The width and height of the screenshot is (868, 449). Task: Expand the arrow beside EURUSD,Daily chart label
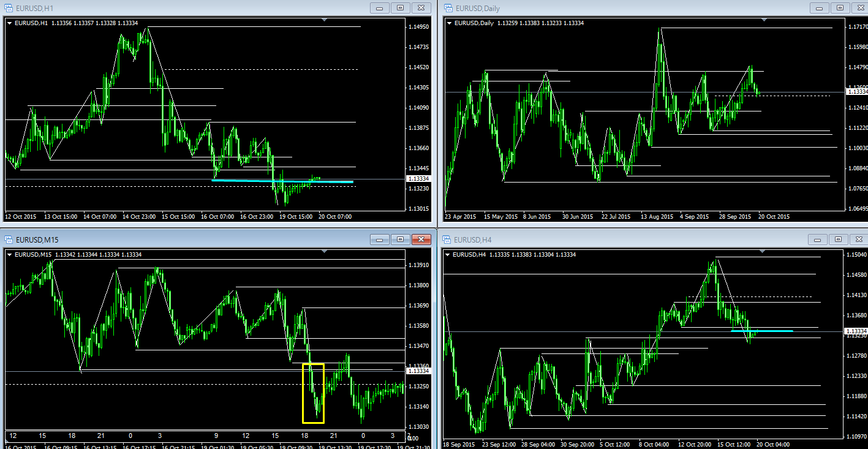tap(450, 23)
